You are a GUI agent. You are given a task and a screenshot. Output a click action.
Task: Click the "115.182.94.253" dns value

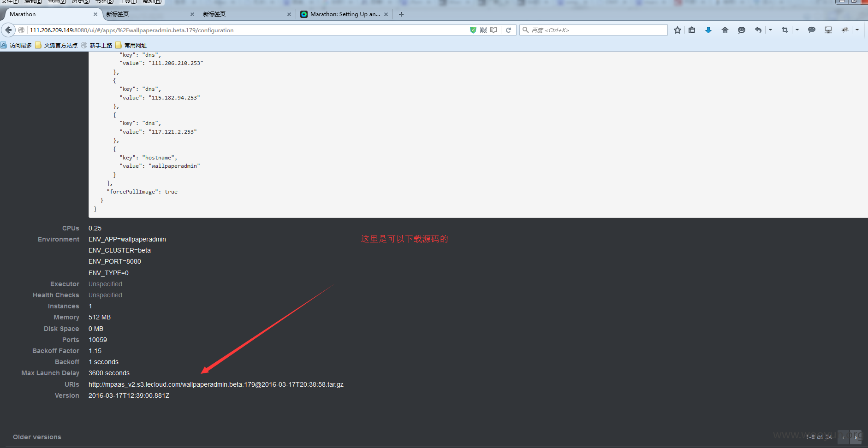pyautogui.click(x=174, y=98)
